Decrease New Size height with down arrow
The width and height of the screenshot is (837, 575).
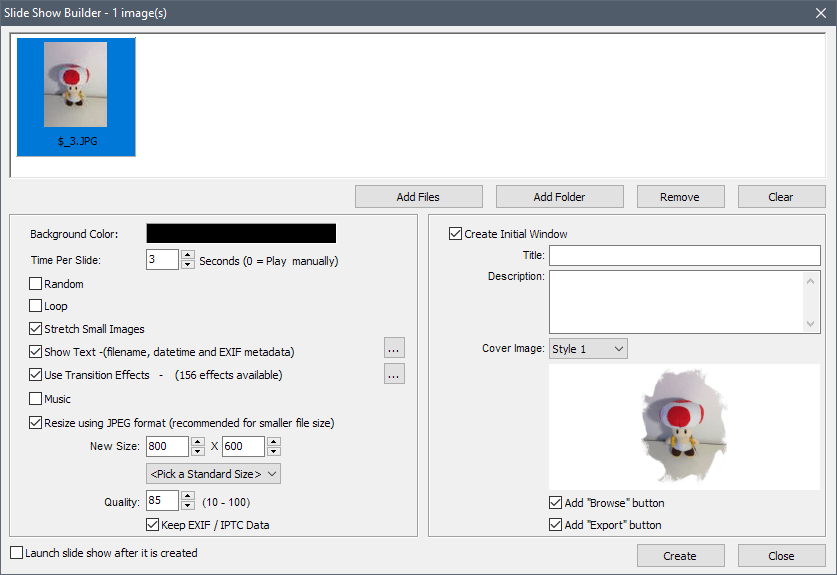(274, 451)
